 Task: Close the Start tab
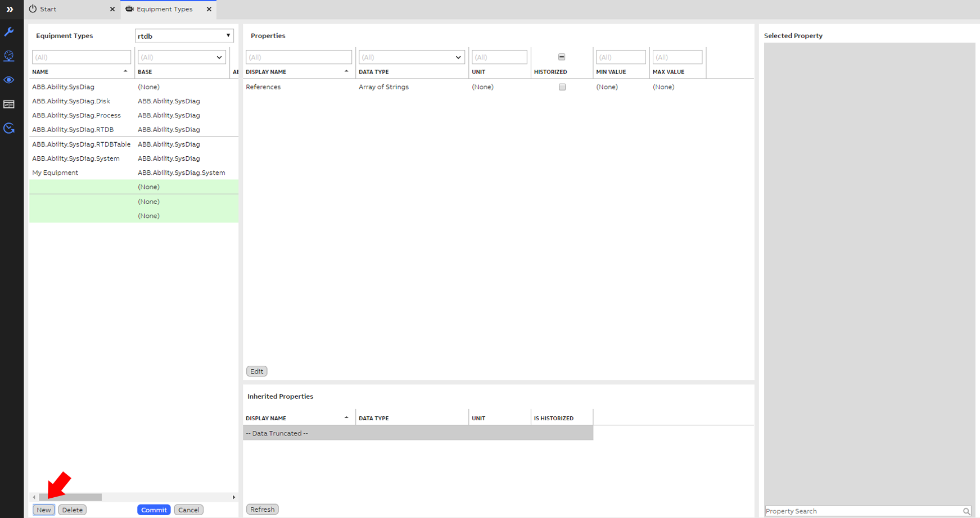(x=112, y=9)
